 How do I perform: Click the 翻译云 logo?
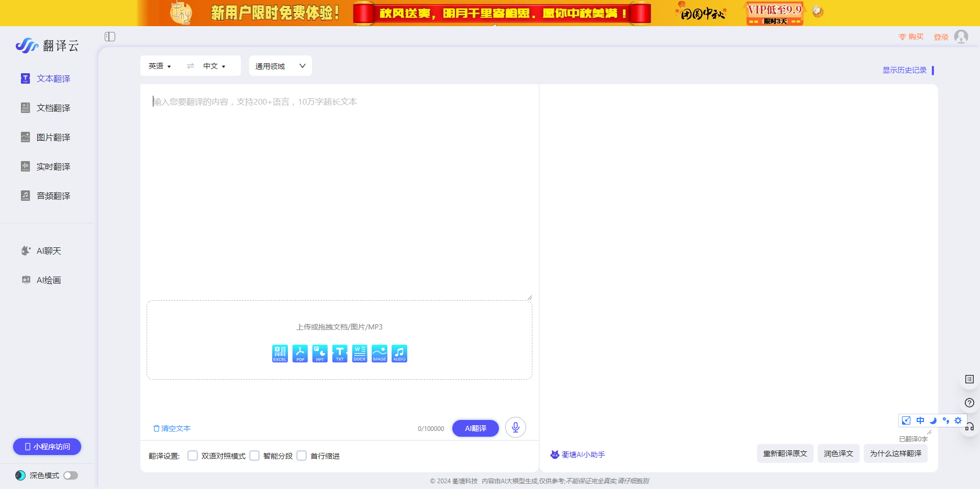47,46
